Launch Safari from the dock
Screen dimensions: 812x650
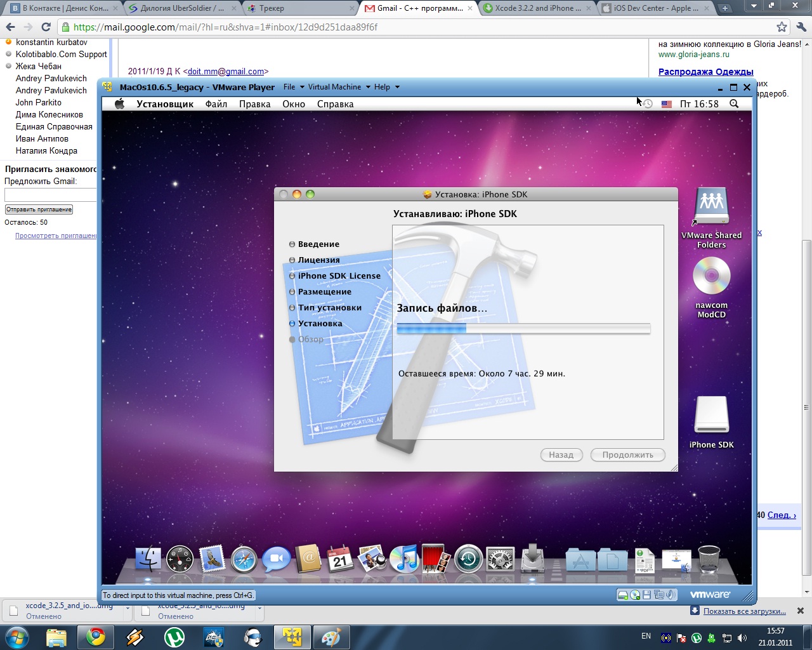pyautogui.click(x=244, y=559)
